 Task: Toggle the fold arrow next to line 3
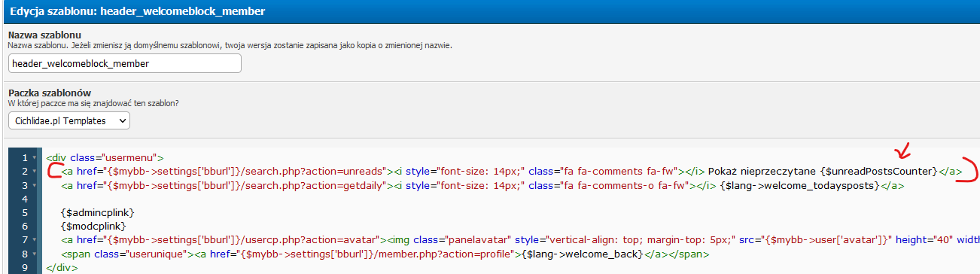click(35, 185)
